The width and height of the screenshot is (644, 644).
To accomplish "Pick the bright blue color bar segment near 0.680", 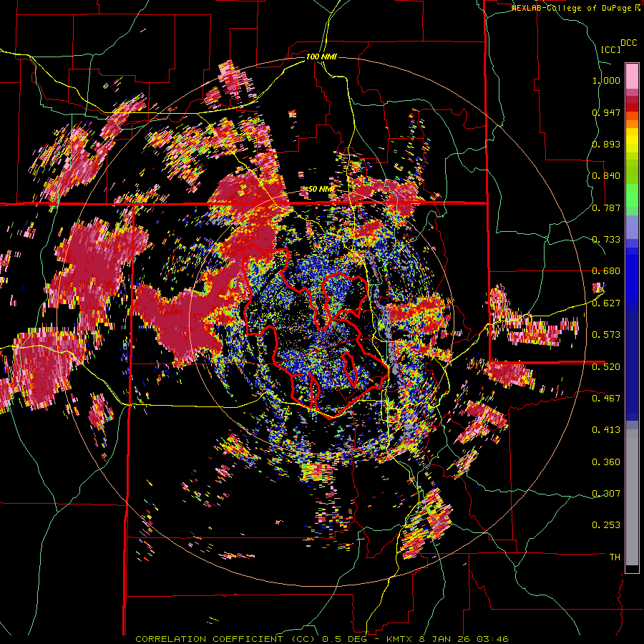I will (x=632, y=273).
